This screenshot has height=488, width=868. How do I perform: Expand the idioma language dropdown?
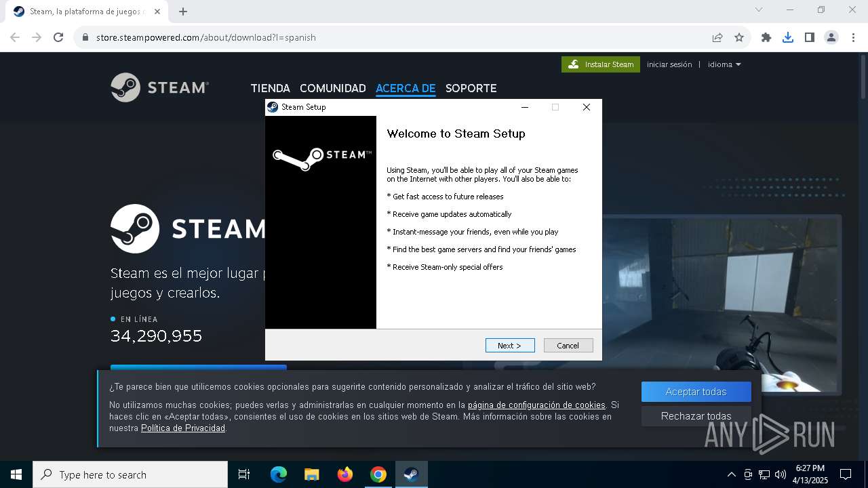pos(724,64)
